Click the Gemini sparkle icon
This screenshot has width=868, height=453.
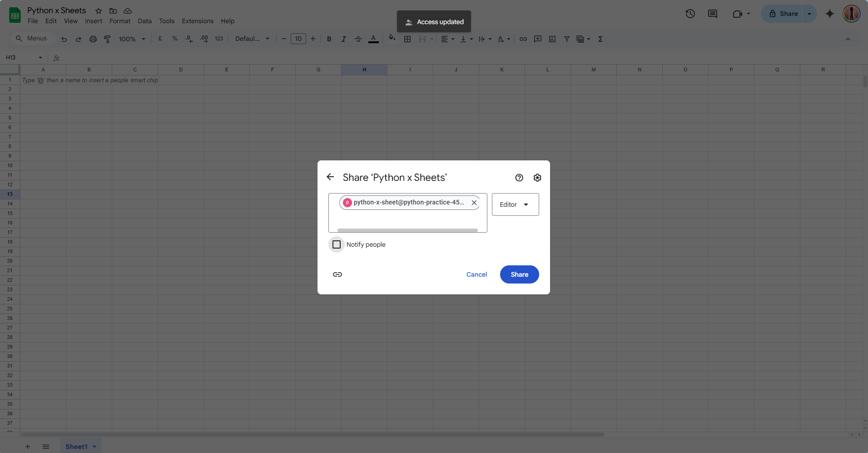point(830,14)
